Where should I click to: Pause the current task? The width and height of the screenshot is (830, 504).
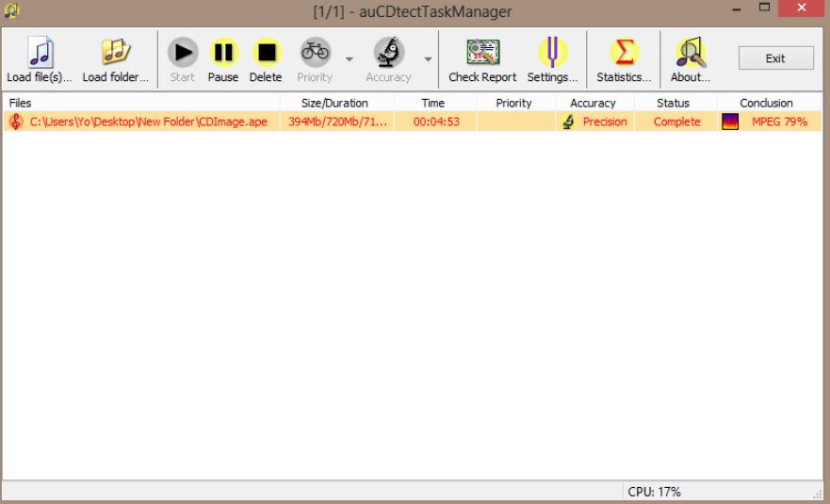pyautogui.click(x=223, y=52)
